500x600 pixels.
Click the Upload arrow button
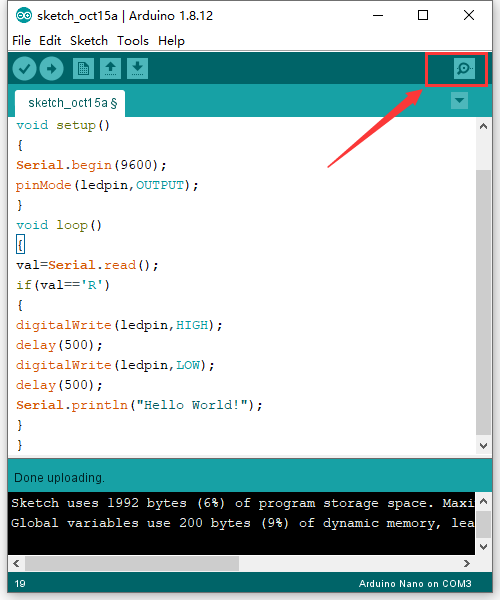click(x=52, y=69)
